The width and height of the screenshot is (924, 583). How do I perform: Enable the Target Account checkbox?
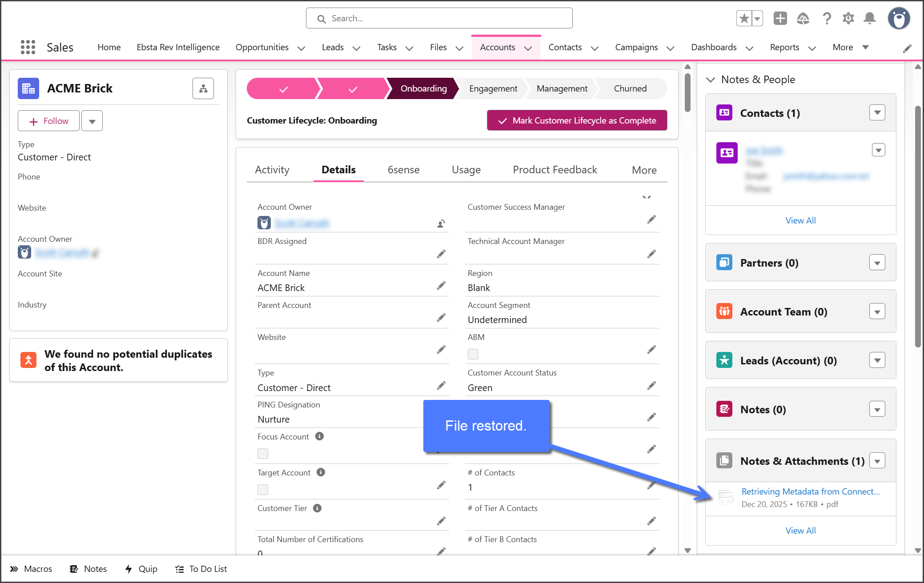click(x=263, y=490)
